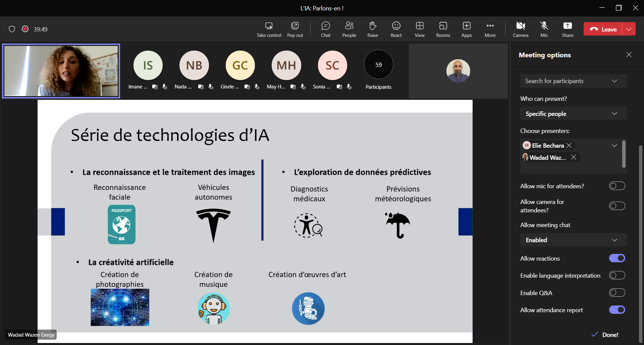Screen dimensions: 644x345
Task: Click the medical diagnostics icon on slide
Action: 308,225
